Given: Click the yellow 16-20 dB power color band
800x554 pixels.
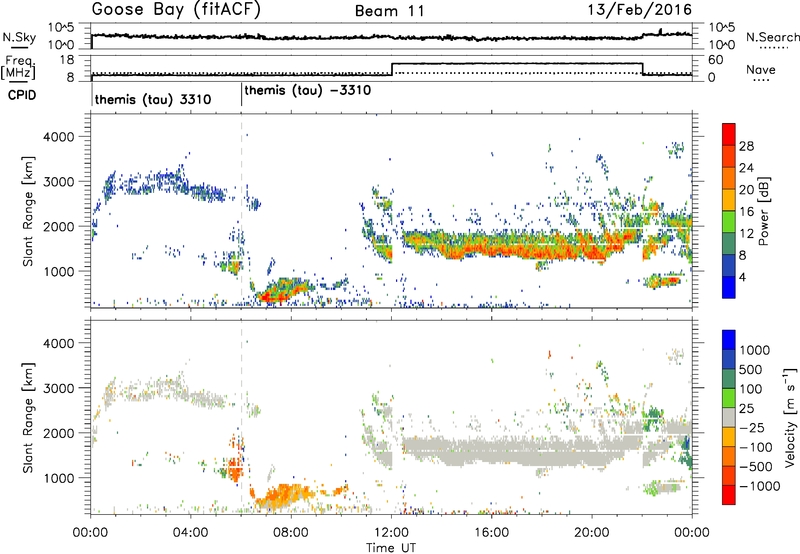Looking at the screenshot, I should pyautogui.click(x=729, y=199).
